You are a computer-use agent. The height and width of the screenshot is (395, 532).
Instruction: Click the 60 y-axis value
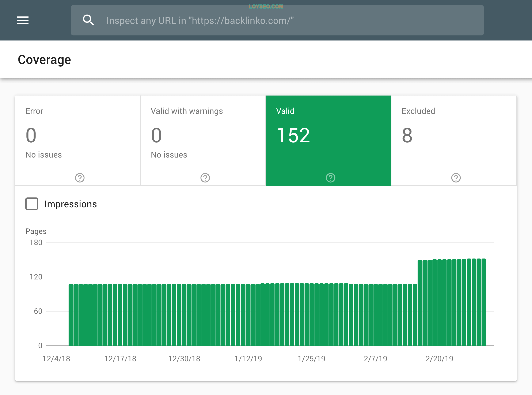[x=38, y=311]
